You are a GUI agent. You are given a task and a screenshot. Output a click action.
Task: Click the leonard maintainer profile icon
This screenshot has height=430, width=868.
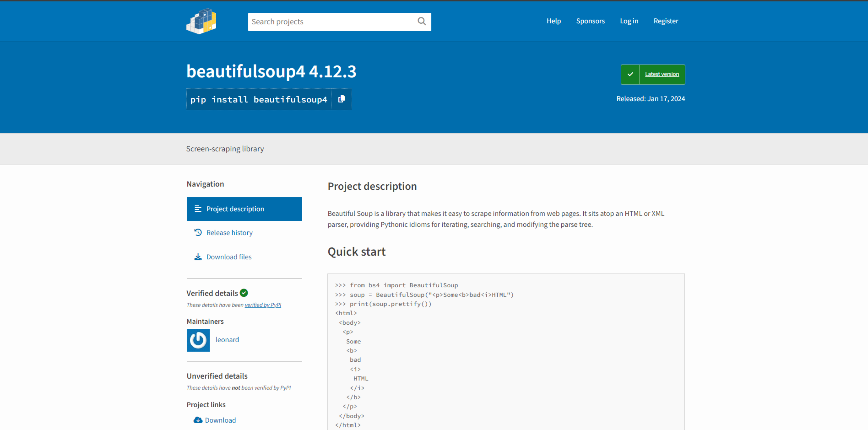coord(198,339)
